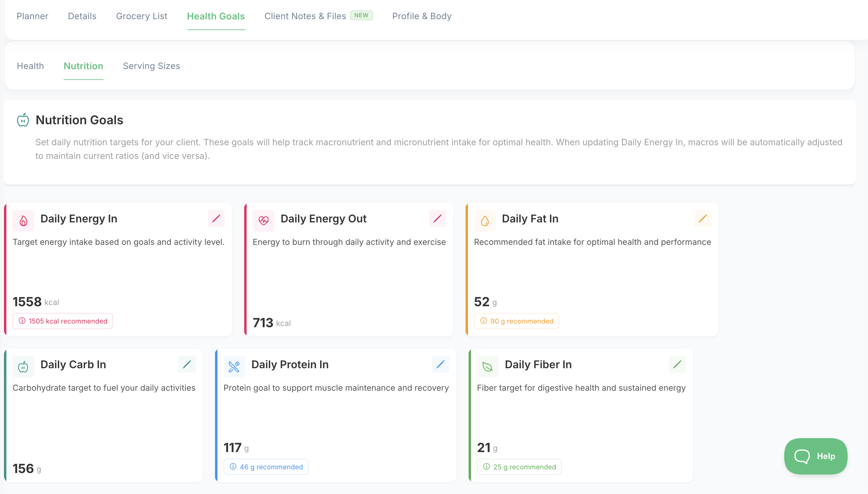Viewport: 868px width, 494px height.
Task: Open the Help chat widget
Action: click(x=815, y=456)
